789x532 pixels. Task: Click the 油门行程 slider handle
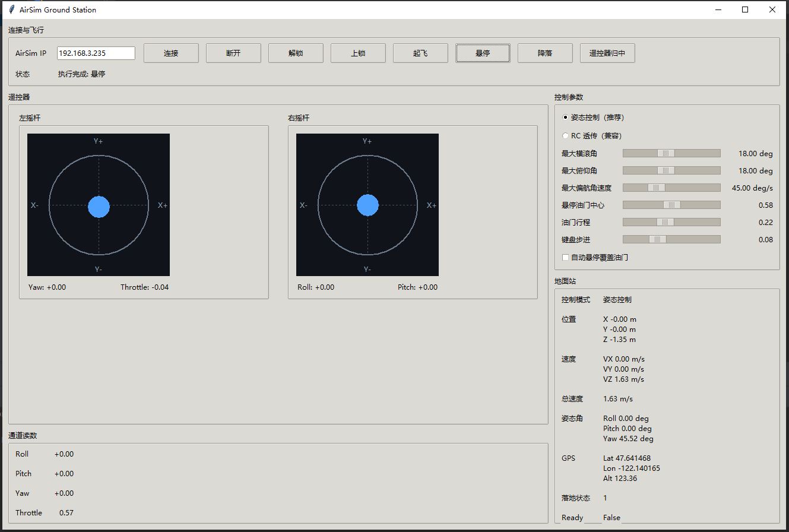click(666, 222)
